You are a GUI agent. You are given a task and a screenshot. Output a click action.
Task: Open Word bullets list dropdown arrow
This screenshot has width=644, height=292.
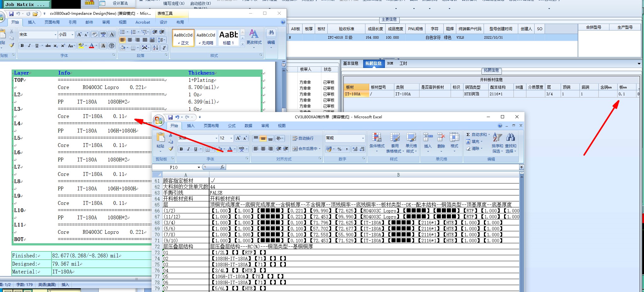click(x=127, y=32)
